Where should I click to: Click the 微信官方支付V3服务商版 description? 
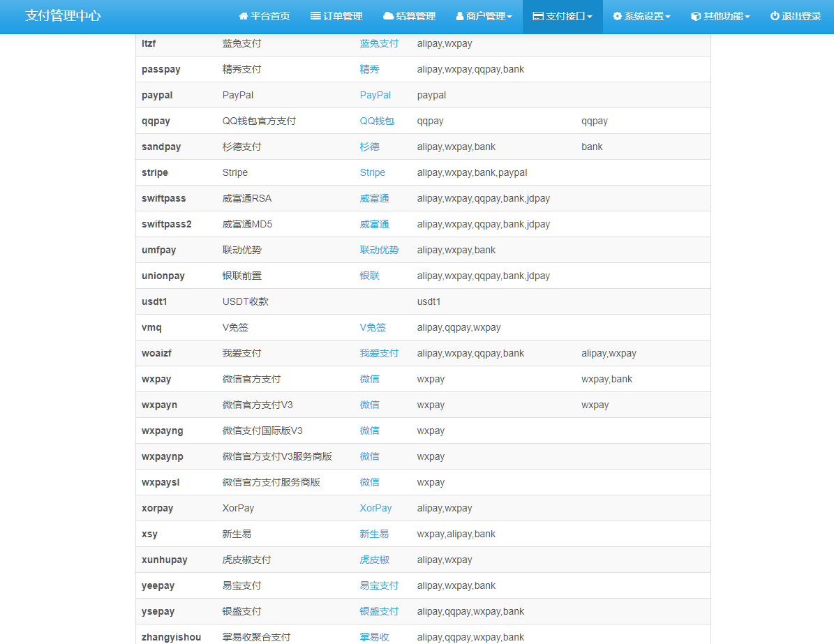(276, 456)
